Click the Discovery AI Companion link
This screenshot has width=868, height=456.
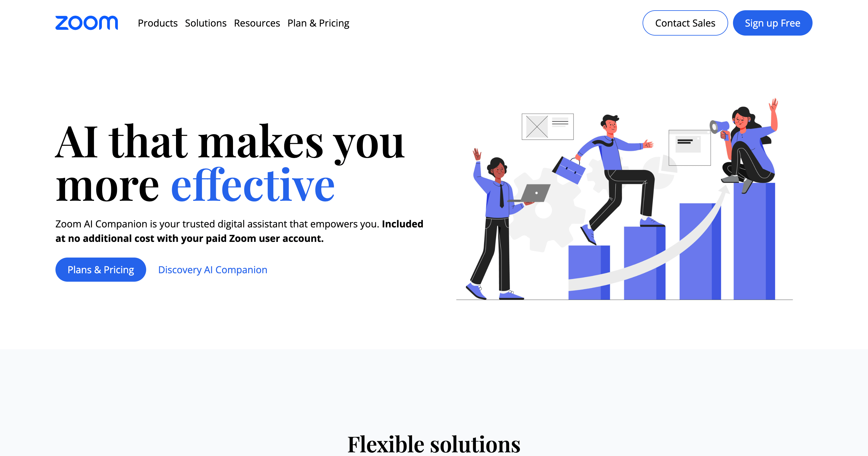(x=212, y=269)
